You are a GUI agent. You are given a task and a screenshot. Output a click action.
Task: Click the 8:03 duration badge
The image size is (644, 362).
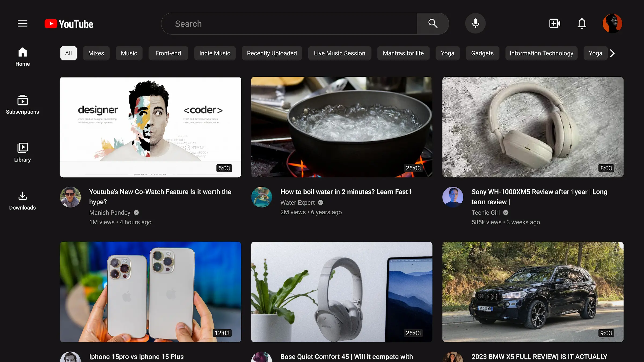606,168
